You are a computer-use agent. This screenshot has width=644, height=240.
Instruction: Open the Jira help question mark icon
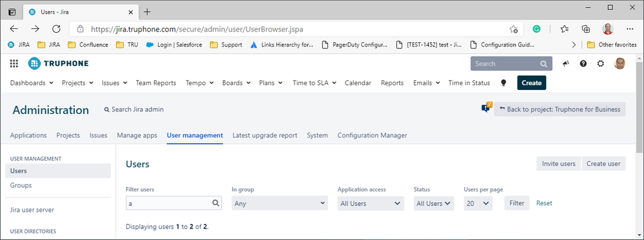click(583, 64)
